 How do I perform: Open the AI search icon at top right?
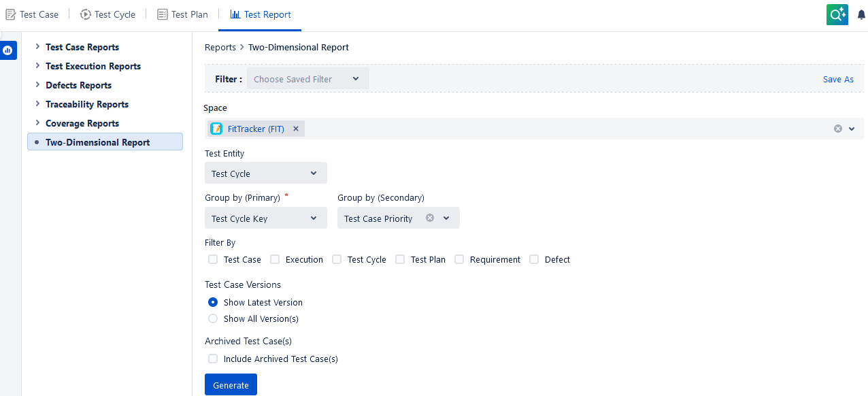pyautogui.click(x=837, y=14)
